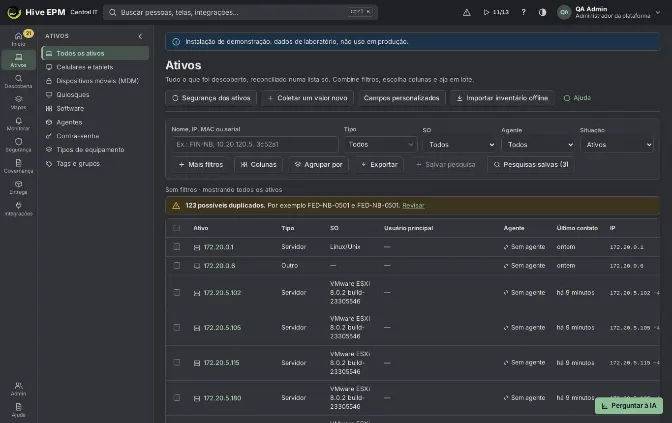The height and width of the screenshot is (423, 672).
Task: Click Segurança dos ativos button
Action: click(x=211, y=98)
